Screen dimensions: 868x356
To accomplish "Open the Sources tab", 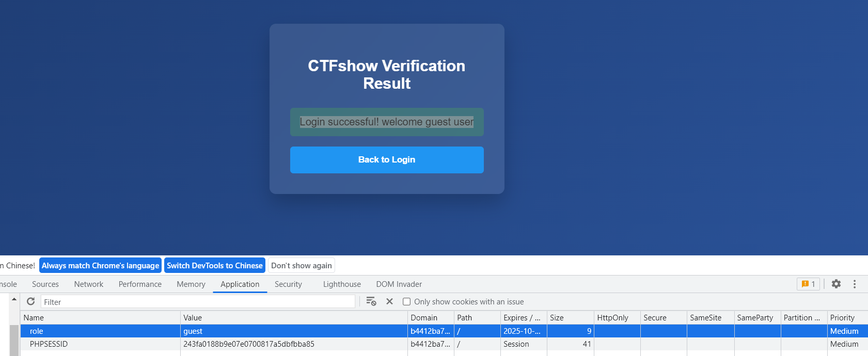I will point(45,284).
